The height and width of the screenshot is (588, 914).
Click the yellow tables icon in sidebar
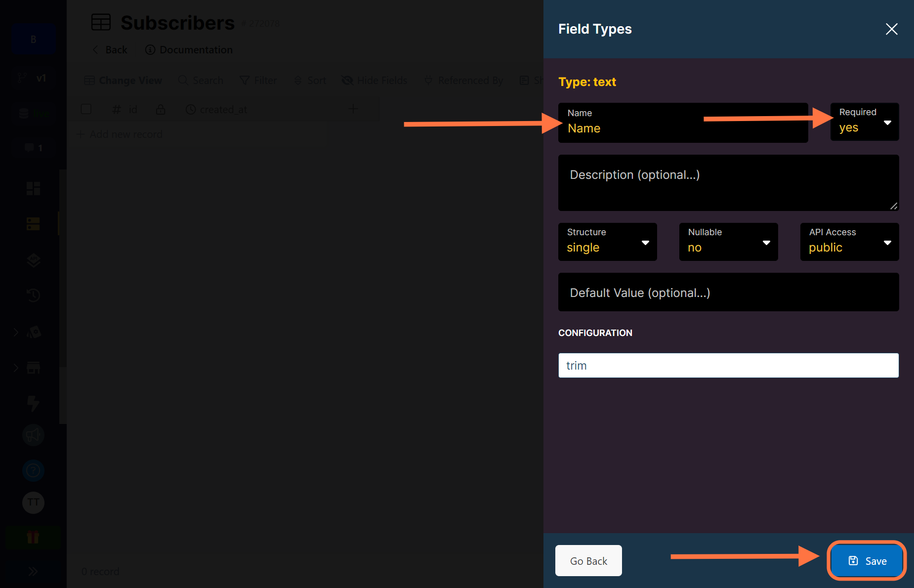(33, 224)
